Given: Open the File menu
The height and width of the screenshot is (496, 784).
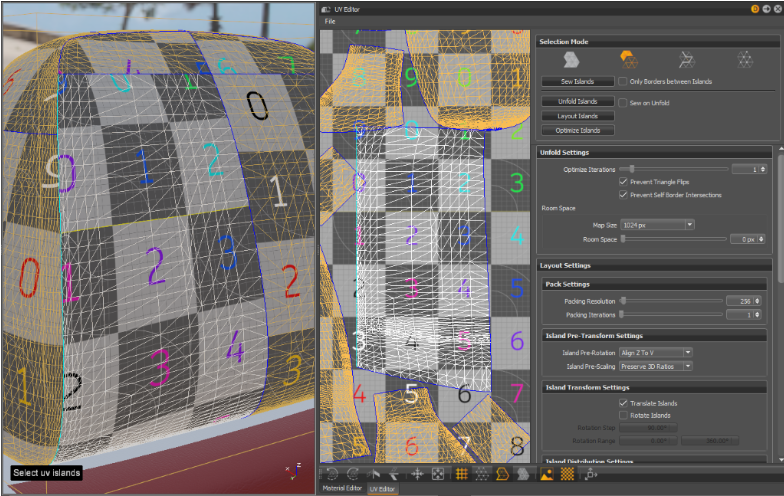Looking at the screenshot, I should 330,22.
